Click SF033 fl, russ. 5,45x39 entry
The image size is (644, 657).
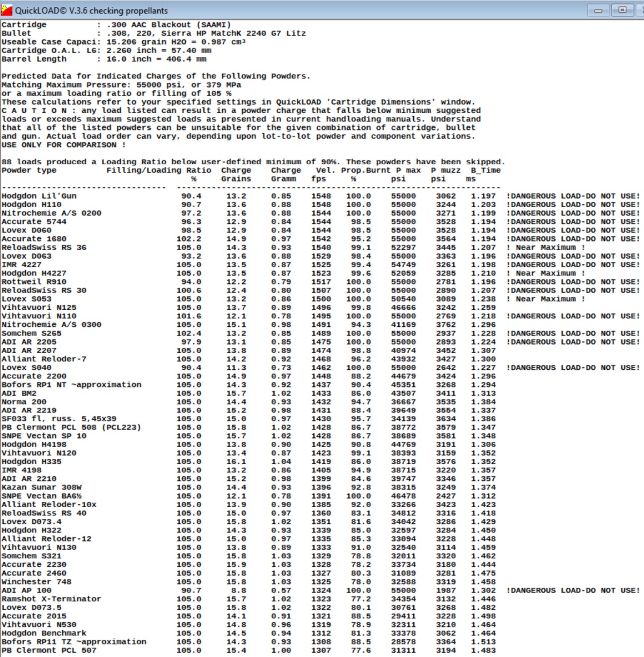point(58,419)
